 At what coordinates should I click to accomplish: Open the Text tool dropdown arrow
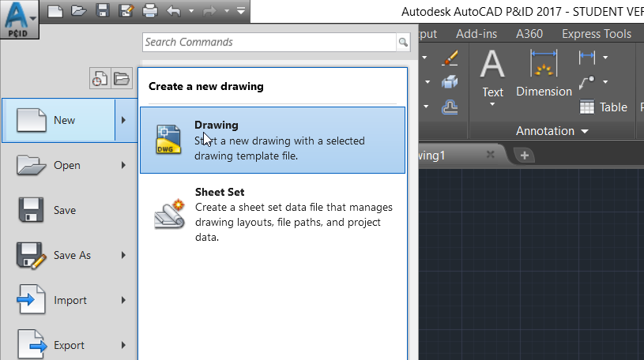(492, 105)
